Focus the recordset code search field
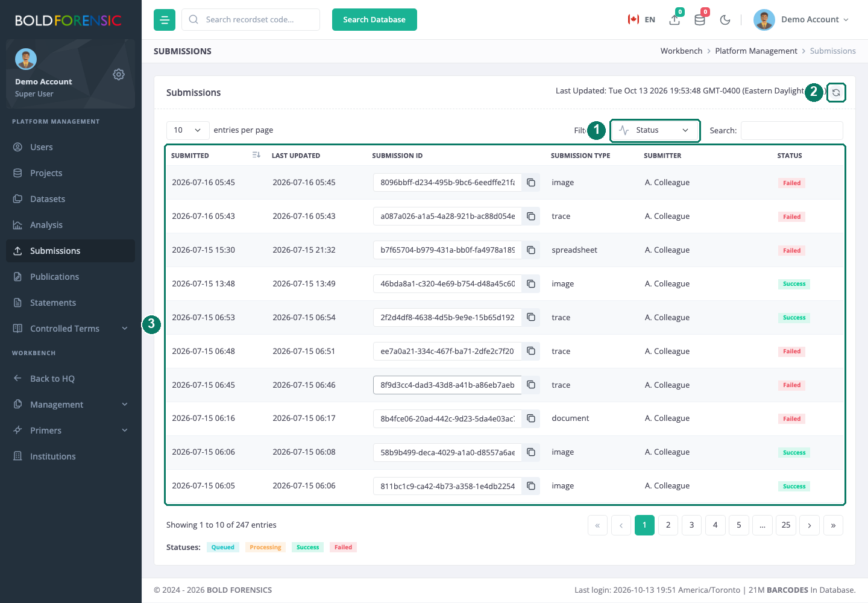868x603 pixels. pos(251,20)
